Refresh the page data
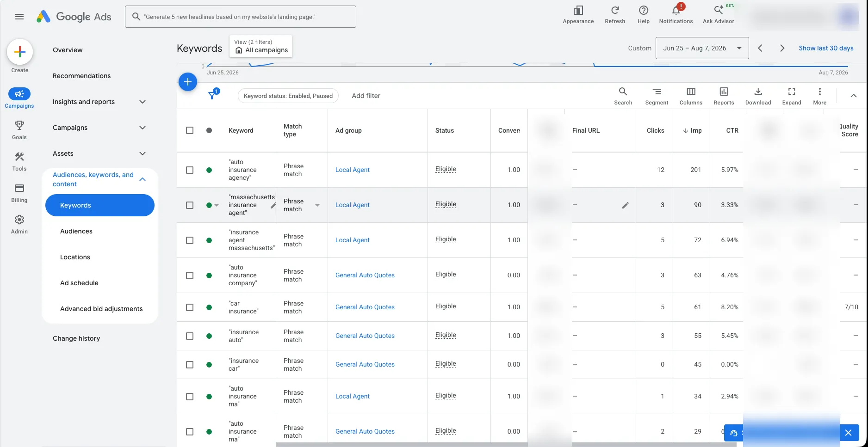Image resolution: width=868 pixels, height=447 pixels. (615, 15)
